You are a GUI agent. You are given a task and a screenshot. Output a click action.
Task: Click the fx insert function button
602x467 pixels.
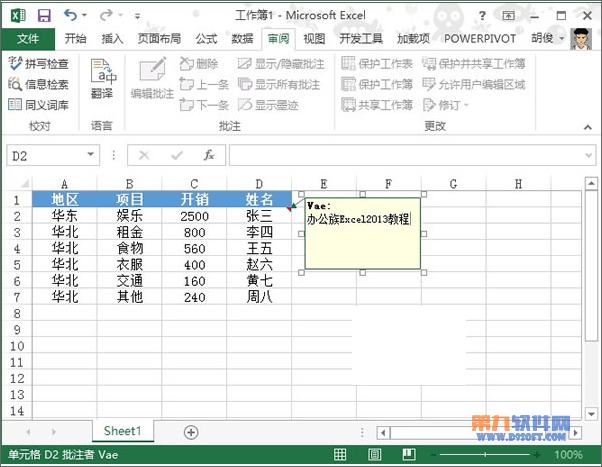point(209,155)
